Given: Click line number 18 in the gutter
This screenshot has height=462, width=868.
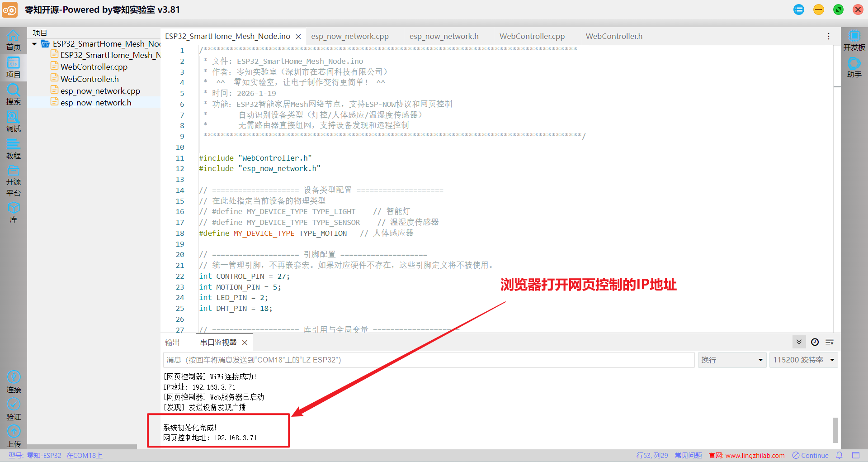Looking at the screenshot, I should click(x=180, y=233).
